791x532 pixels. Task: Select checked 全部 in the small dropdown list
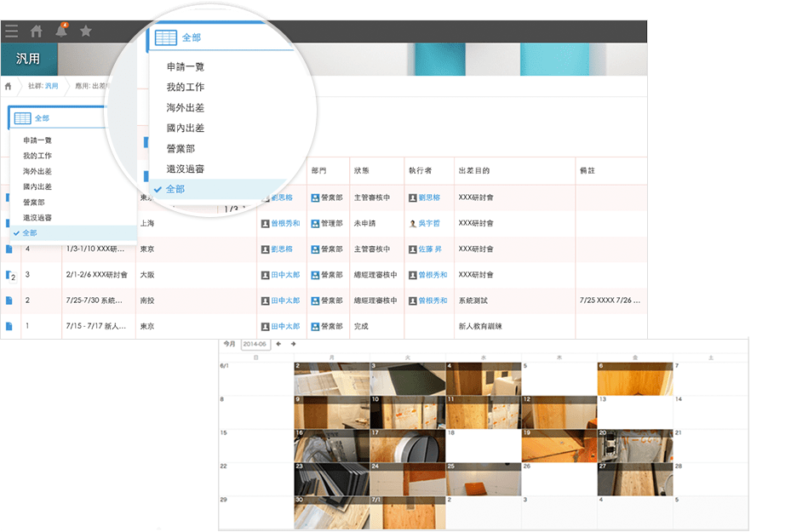pos(73,233)
